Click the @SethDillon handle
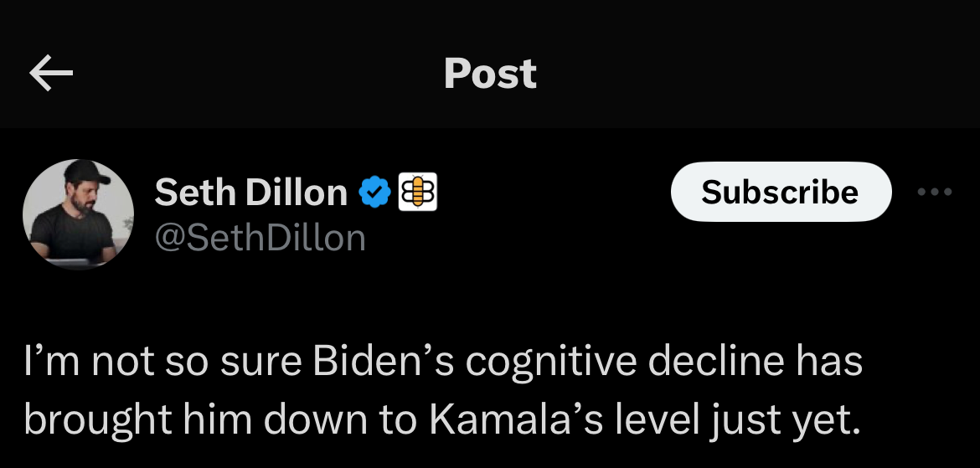The width and height of the screenshot is (980, 468). pos(260,238)
